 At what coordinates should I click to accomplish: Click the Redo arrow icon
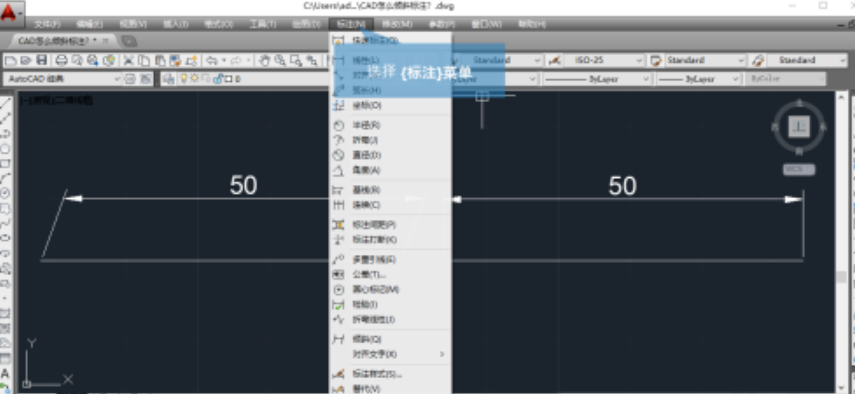(x=236, y=60)
